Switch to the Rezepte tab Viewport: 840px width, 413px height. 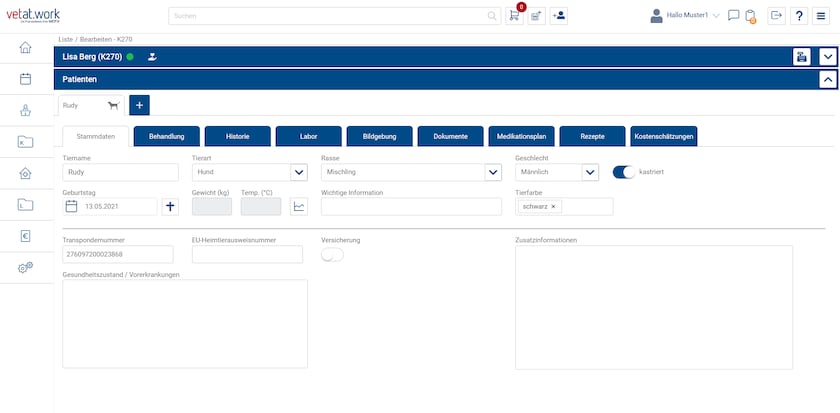(592, 137)
